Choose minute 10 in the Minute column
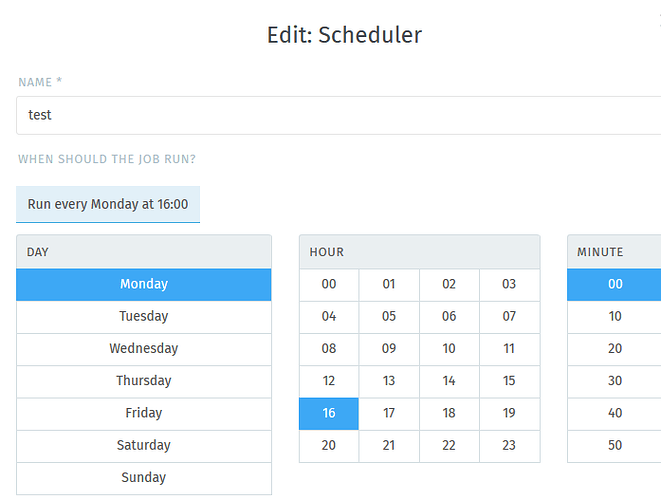This screenshot has height=500, width=661. click(615, 317)
